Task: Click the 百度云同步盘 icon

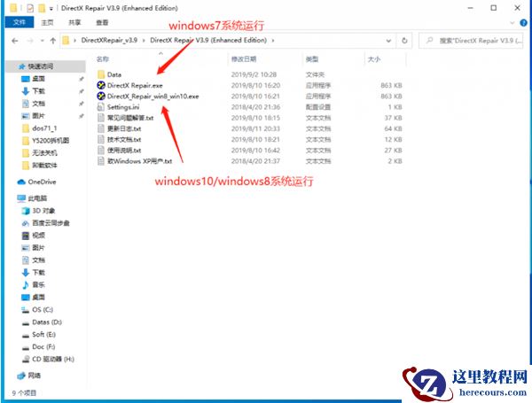Action: pos(26,223)
